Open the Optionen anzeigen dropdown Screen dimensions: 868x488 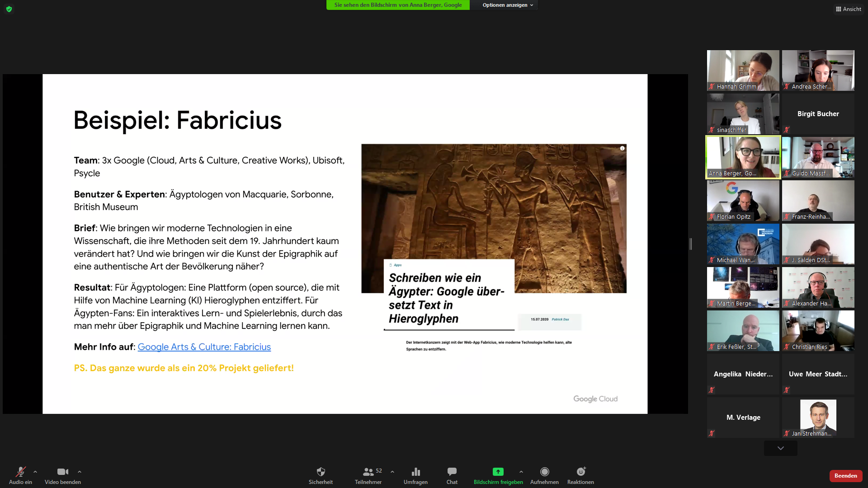click(507, 5)
